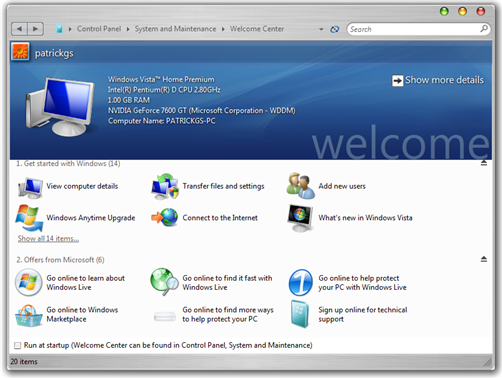Open Add new users label
The height and width of the screenshot is (378, 502).
[342, 186]
